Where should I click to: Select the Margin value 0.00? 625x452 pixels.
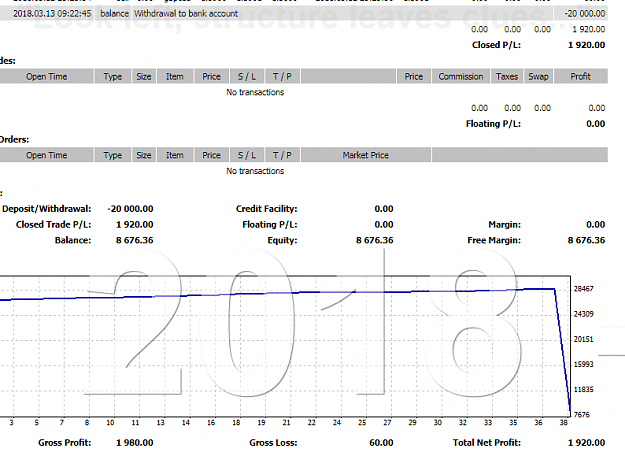[x=596, y=225]
